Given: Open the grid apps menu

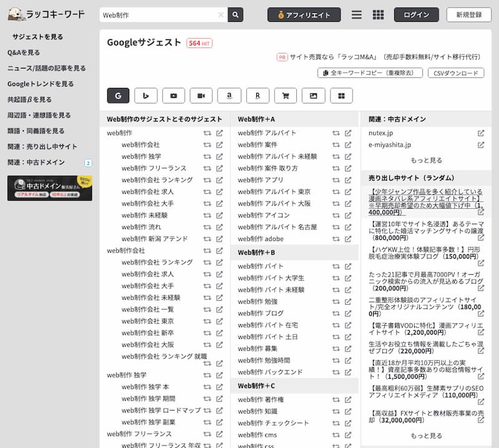Looking at the screenshot, I should 378,15.
